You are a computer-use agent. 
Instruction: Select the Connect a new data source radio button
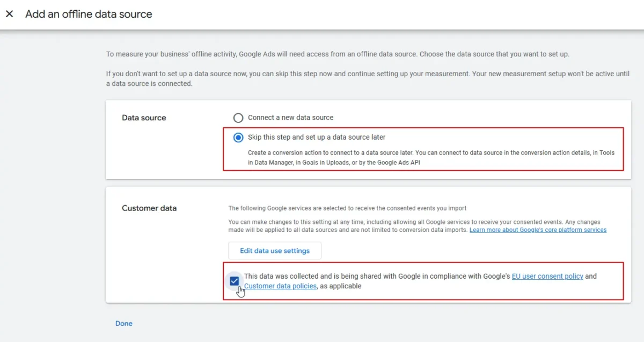[x=238, y=118]
